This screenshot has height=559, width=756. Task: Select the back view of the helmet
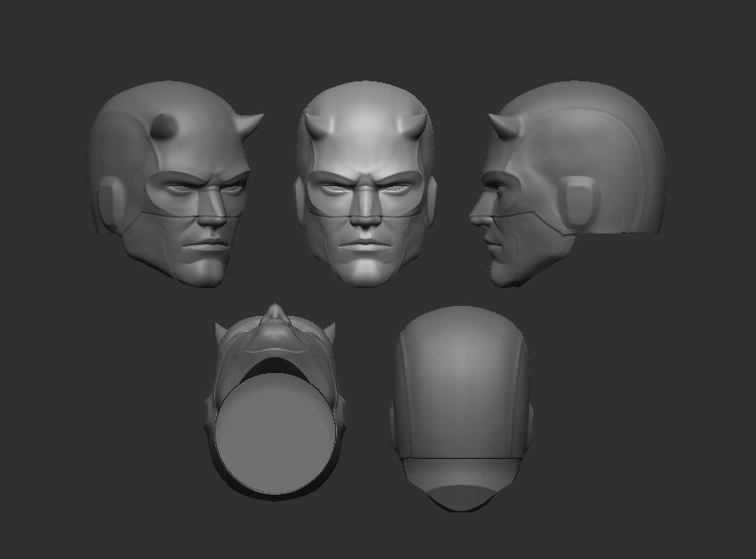pyautogui.click(x=461, y=409)
